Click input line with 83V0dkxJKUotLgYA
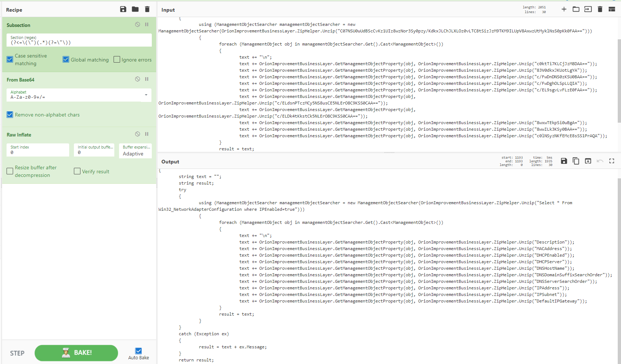This screenshot has height=364, width=621. tap(413, 70)
